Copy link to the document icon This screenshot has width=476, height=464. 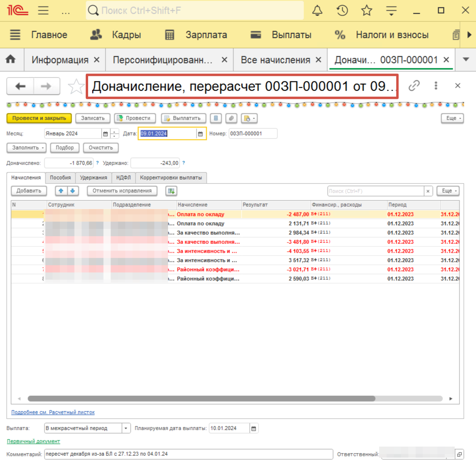[x=414, y=86]
